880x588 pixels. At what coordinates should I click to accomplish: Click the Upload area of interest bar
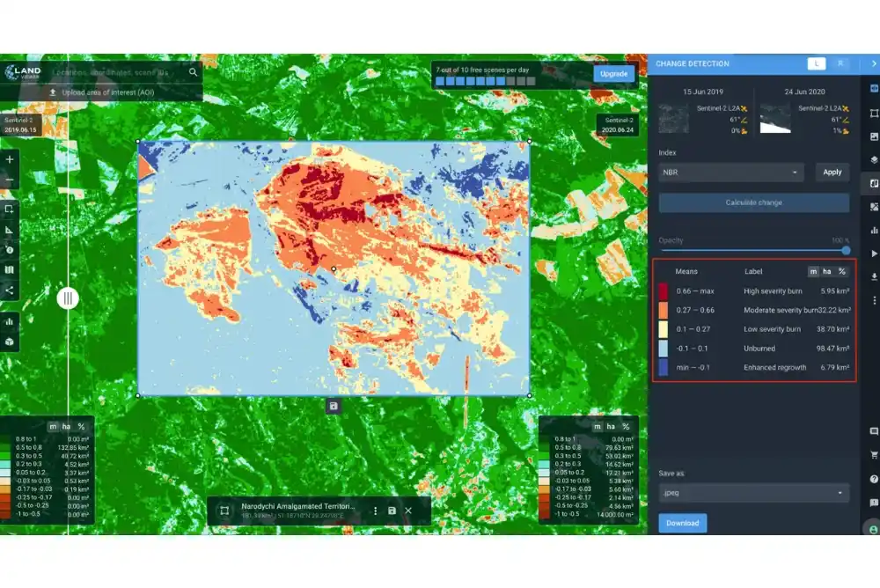103,92
